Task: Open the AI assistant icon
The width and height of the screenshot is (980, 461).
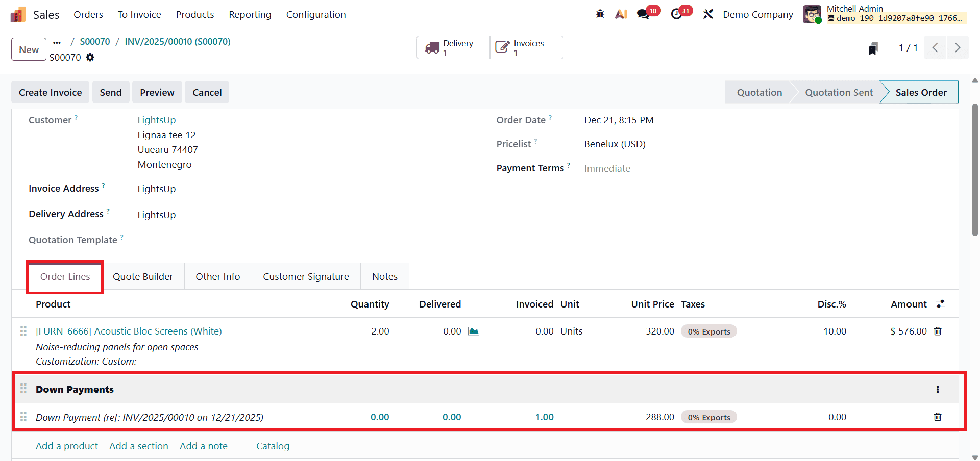Action: (621, 14)
